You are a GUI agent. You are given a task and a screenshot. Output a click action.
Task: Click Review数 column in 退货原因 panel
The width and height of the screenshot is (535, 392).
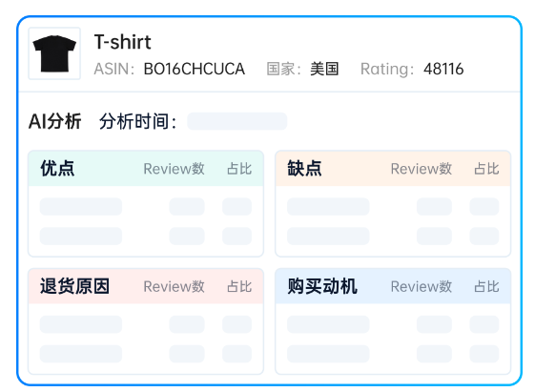click(174, 286)
